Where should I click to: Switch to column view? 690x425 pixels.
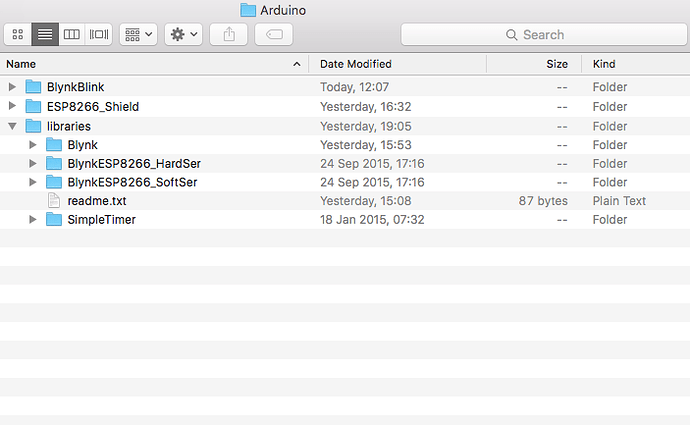click(72, 34)
